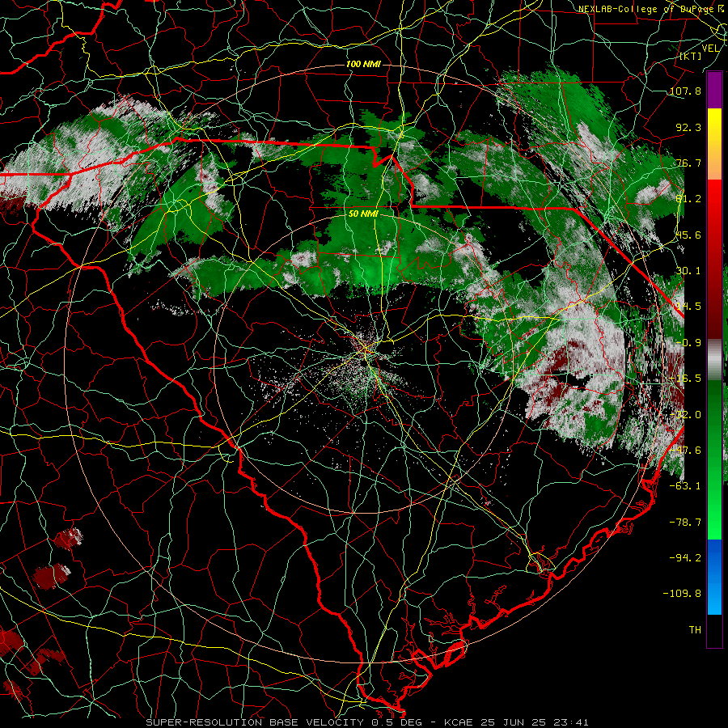Click the 107.8 velocity legend value
Viewport: 728px width, 728px height.
(685, 91)
